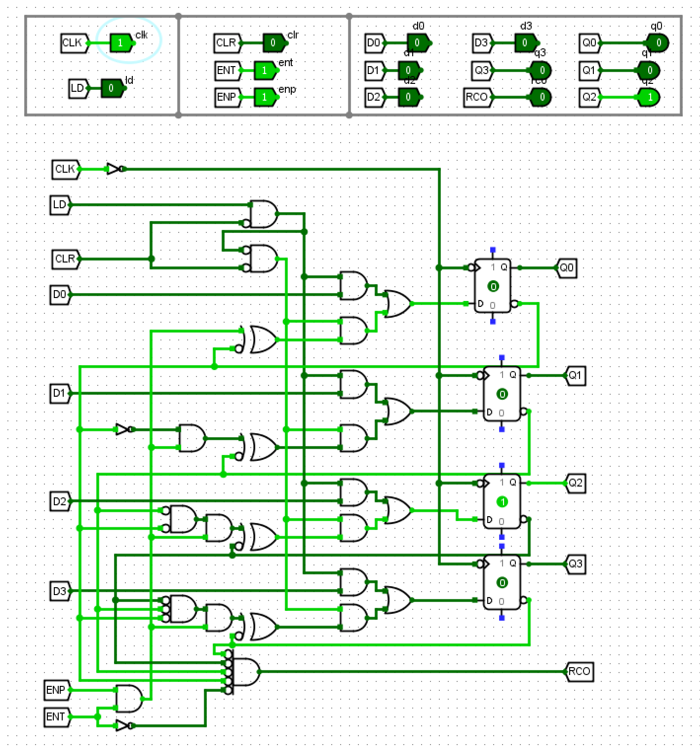Select the NOT gate below the D1 tunnel

point(124,429)
